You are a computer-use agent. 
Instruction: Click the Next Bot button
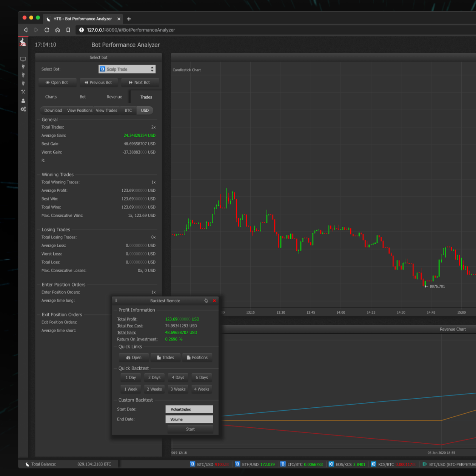[140, 83]
